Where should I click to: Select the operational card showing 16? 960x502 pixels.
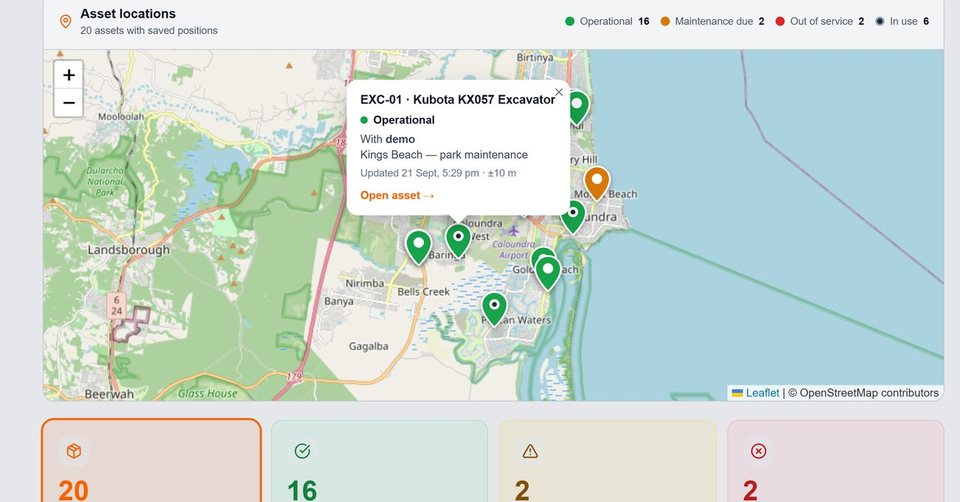pyautogui.click(x=380, y=461)
